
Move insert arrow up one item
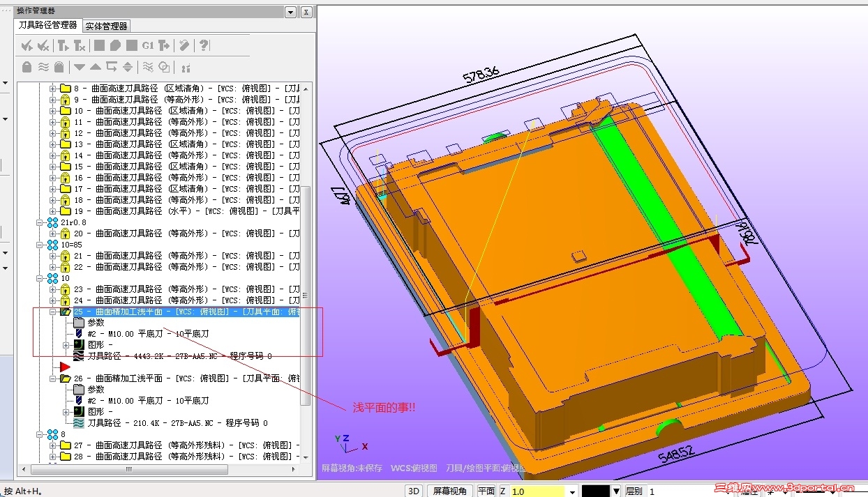[96, 67]
